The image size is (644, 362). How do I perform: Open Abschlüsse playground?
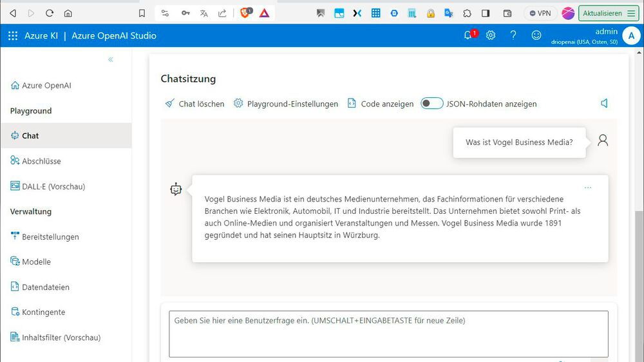tap(35, 161)
